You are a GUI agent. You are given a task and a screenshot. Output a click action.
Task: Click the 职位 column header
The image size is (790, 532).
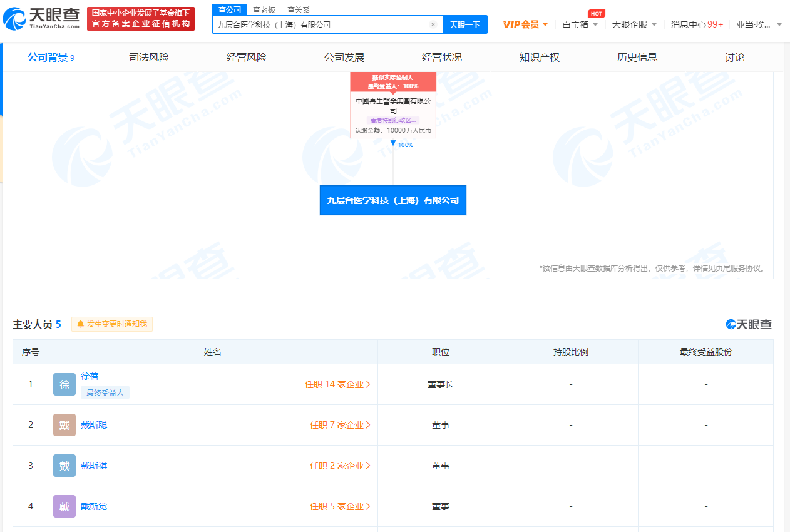tap(441, 352)
